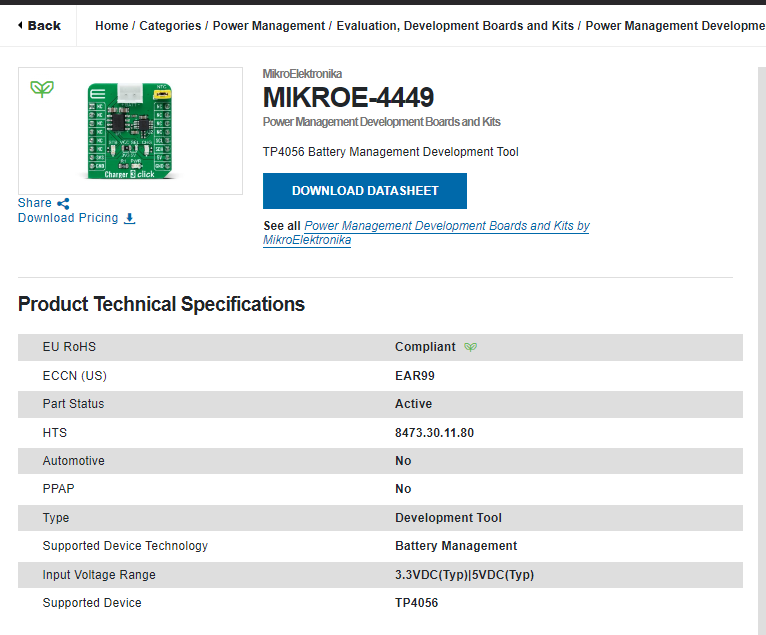Select the MIKROE-4449 product title
Image resolution: width=766 pixels, height=635 pixels.
click(348, 97)
